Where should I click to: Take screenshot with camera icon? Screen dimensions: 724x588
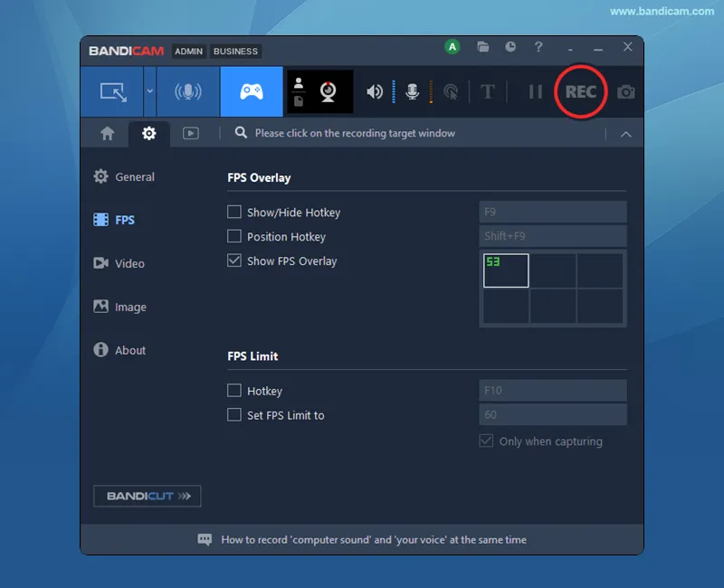(x=625, y=92)
